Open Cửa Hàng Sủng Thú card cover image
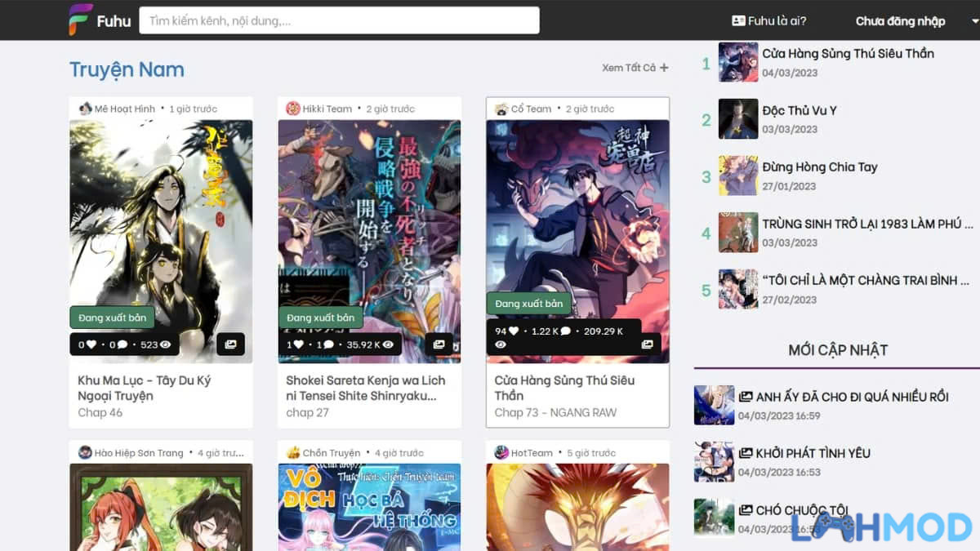 coord(577,242)
